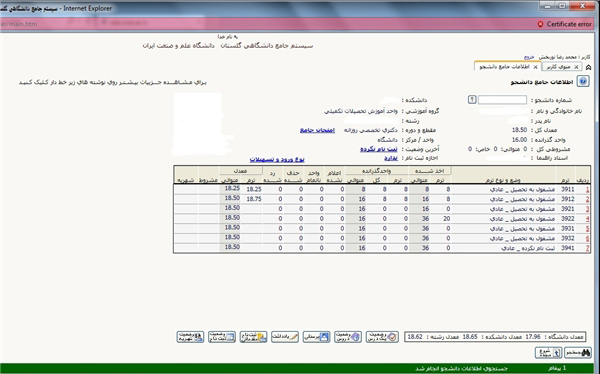This screenshot has width=600, height=374.
Task: Open row 7 link for term 3941
Action: [x=587, y=248]
